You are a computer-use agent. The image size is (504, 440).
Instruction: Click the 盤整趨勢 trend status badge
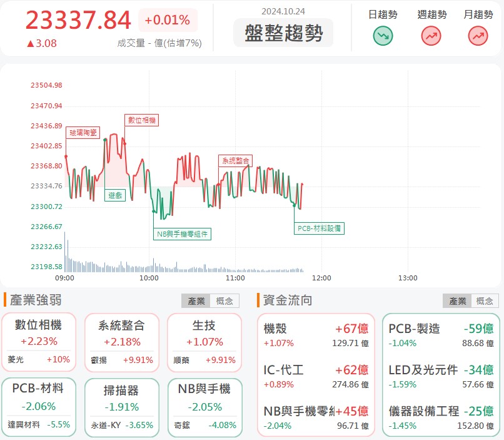tap(283, 33)
